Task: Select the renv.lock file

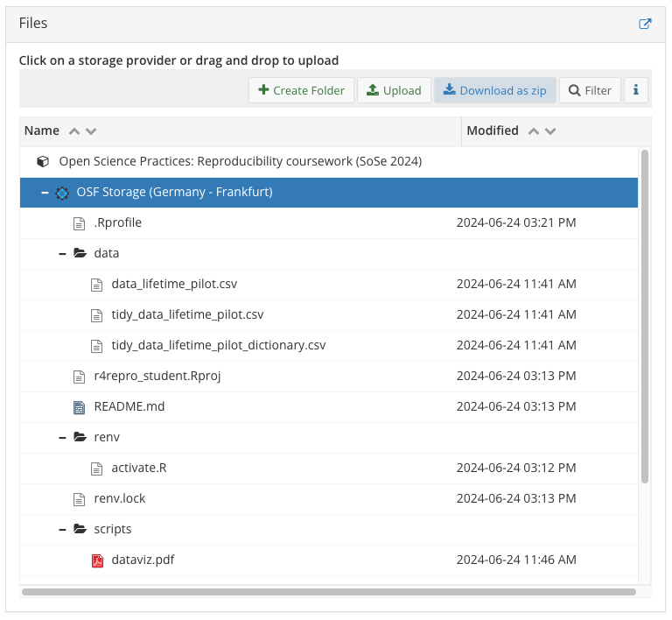Action: tap(120, 499)
